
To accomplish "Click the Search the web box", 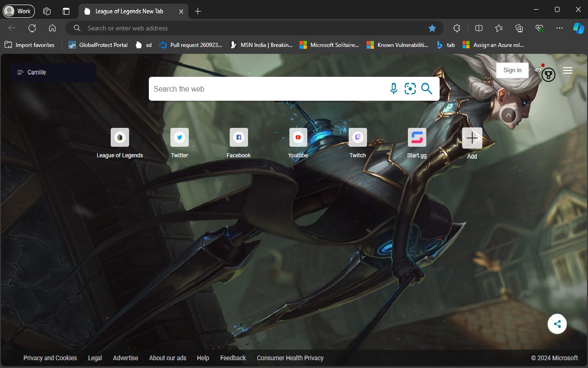I will point(269,89).
